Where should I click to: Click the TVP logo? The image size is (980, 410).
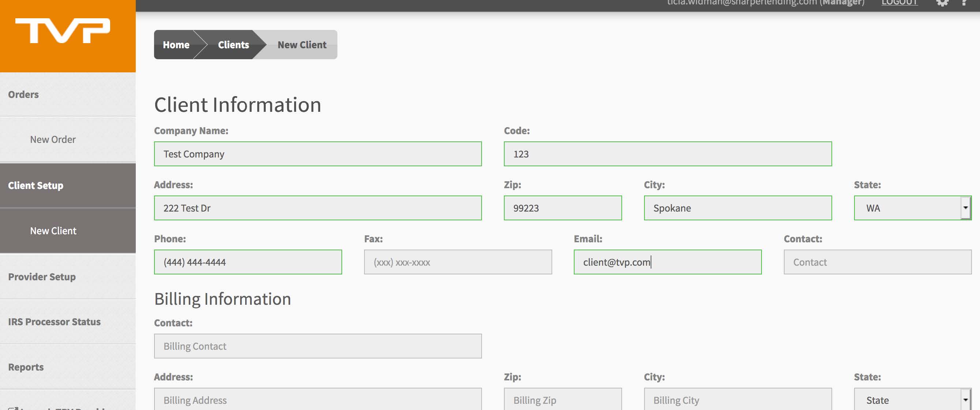(63, 30)
